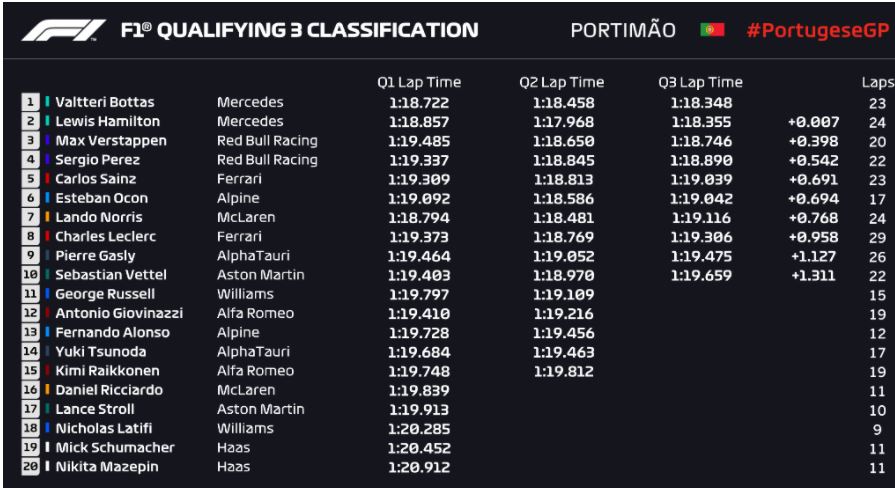Click the position 16 badge beside Ricciardo
Image resolution: width=895 pixels, height=488 pixels.
click(x=30, y=390)
